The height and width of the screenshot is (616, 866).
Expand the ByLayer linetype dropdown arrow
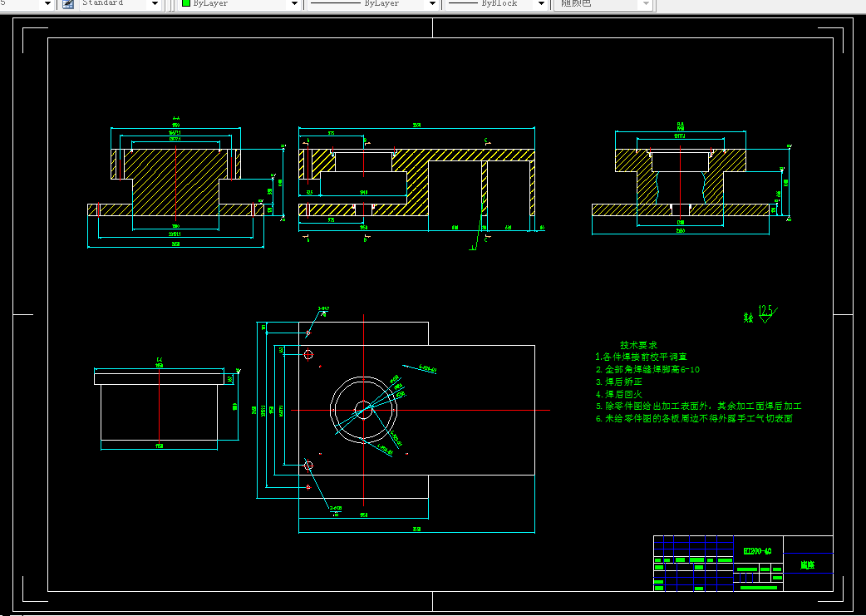tap(433, 4)
